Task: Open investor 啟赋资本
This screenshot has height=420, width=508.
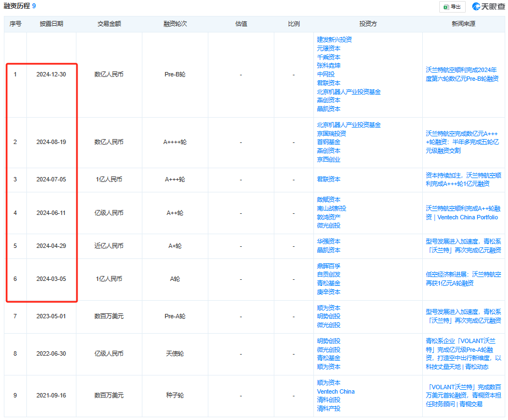Action: [x=329, y=200]
